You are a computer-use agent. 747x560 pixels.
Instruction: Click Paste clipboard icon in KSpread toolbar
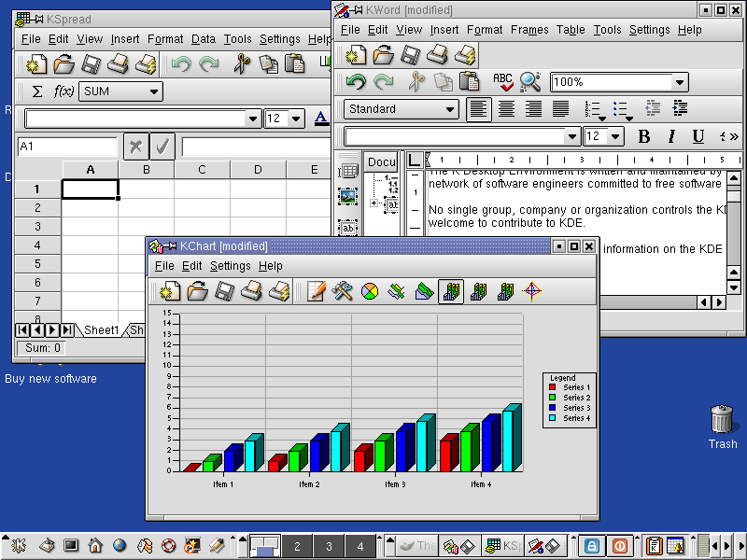[x=295, y=63]
